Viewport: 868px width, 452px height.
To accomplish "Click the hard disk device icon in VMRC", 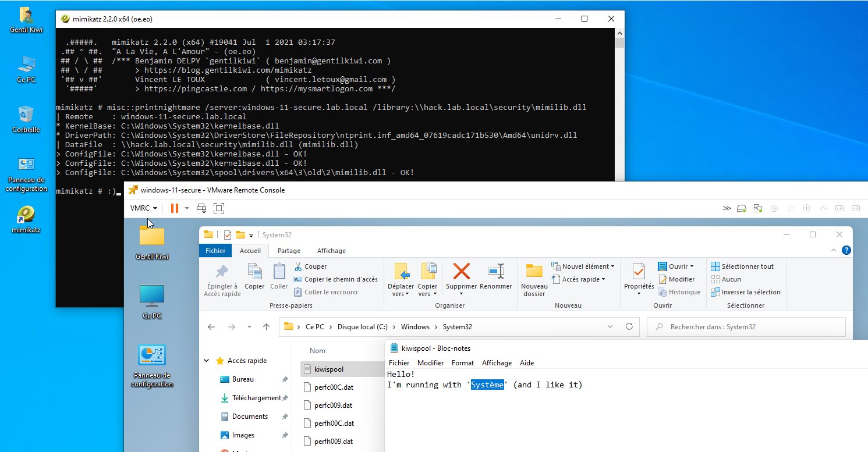I will (x=742, y=208).
